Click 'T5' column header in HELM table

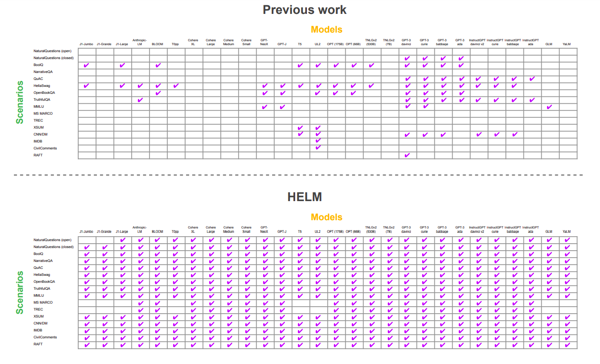[x=300, y=232]
